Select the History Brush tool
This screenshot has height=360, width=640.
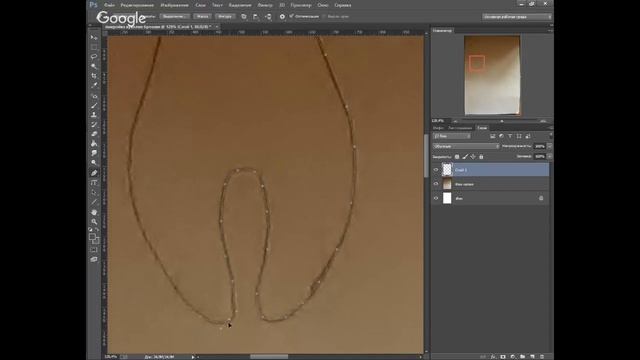point(94,124)
